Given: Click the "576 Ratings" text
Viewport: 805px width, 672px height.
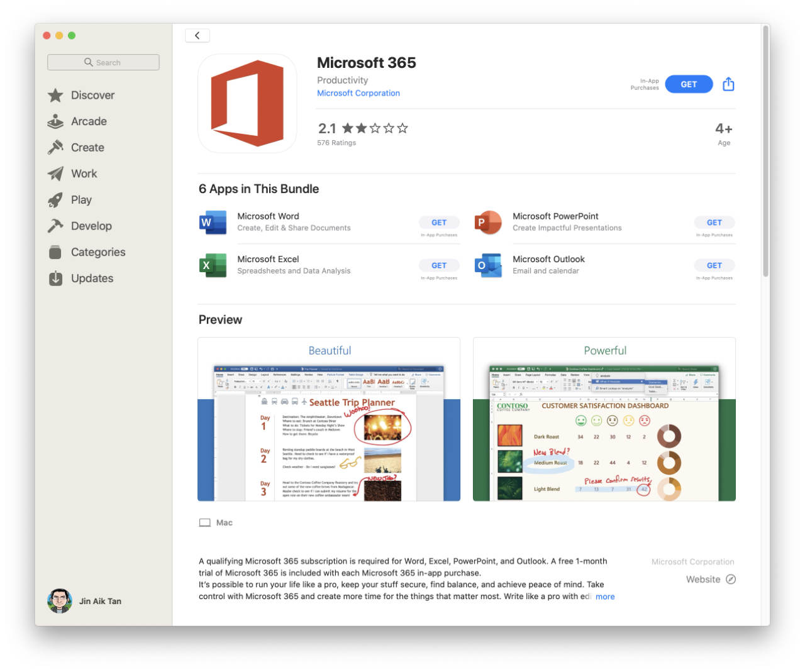Looking at the screenshot, I should (336, 143).
